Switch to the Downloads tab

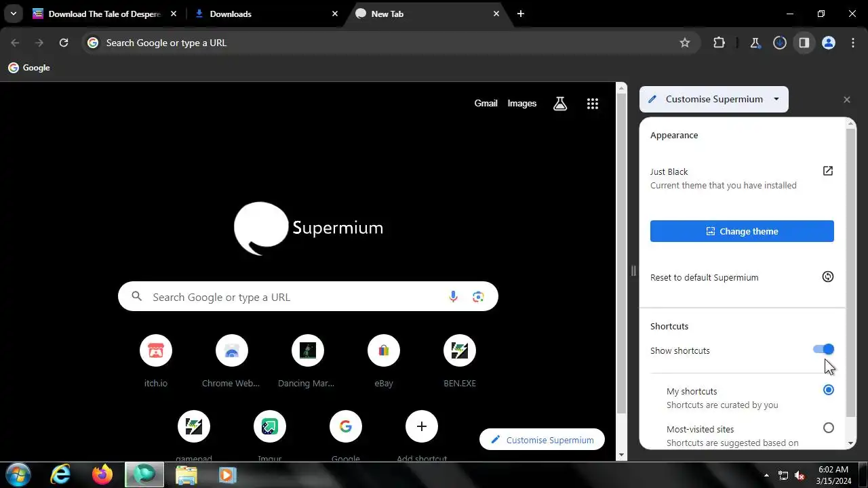point(267,14)
